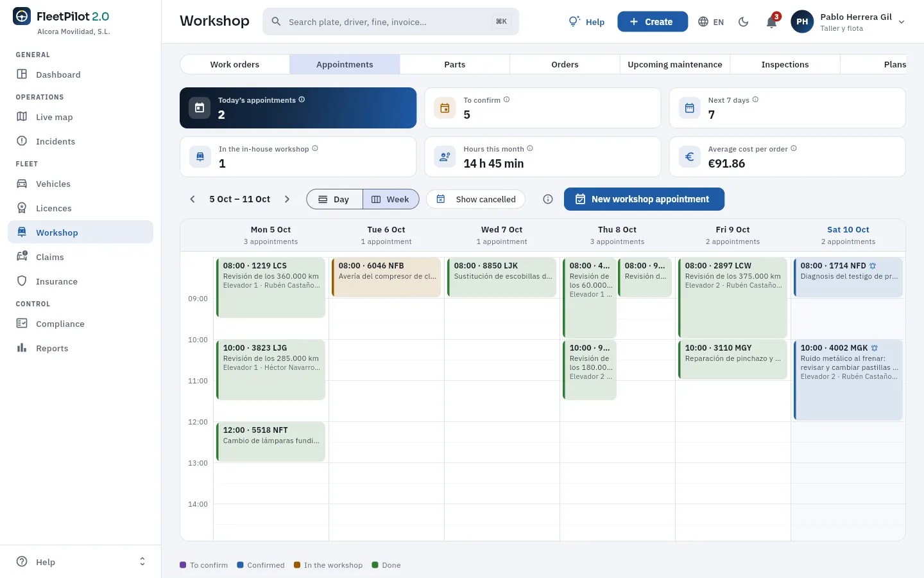924x578 pixels.
Task: Switch to Work orders tab
Action: [x=235, y=64]
